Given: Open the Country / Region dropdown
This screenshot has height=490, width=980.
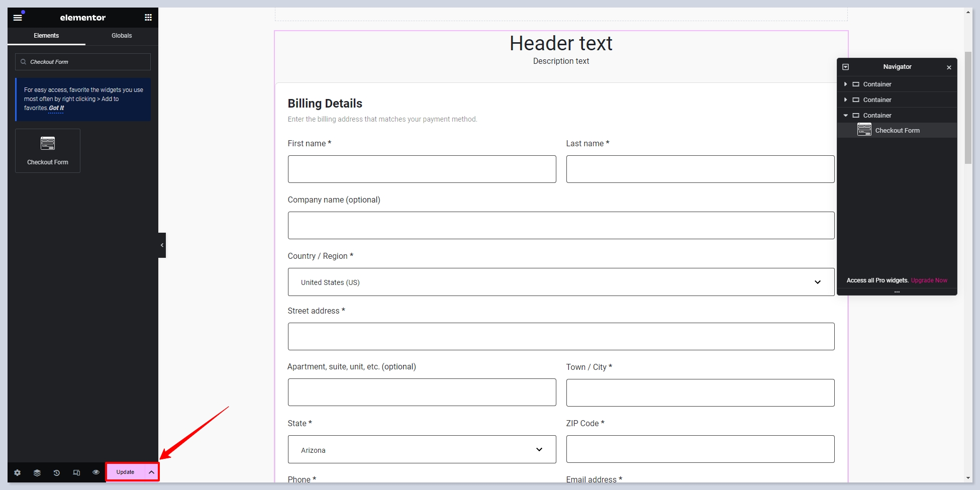Looking at the screenshot, I should (x=561, y=282).
